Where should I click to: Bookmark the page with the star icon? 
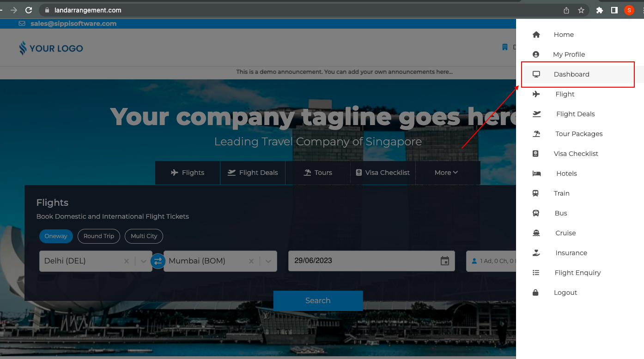pyautogui.click(x=581, y=10)
